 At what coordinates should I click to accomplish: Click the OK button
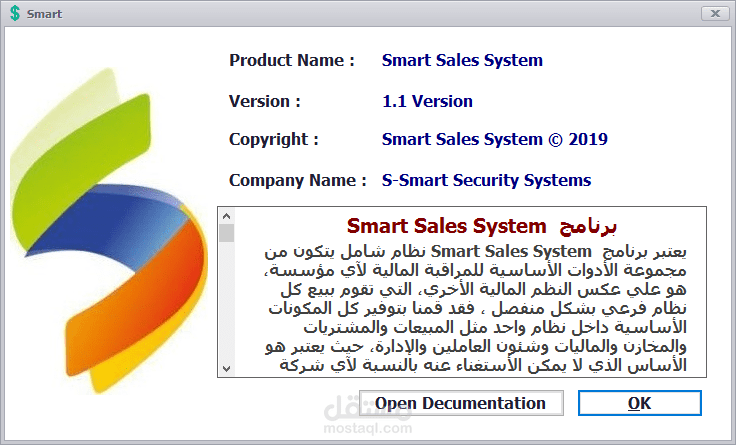[639, 403]
